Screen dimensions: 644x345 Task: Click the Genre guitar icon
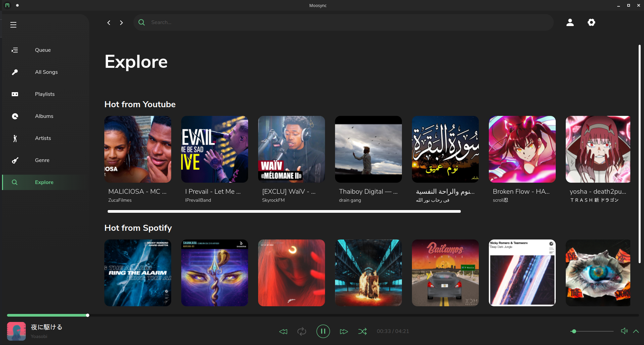(x=15, y=160)
